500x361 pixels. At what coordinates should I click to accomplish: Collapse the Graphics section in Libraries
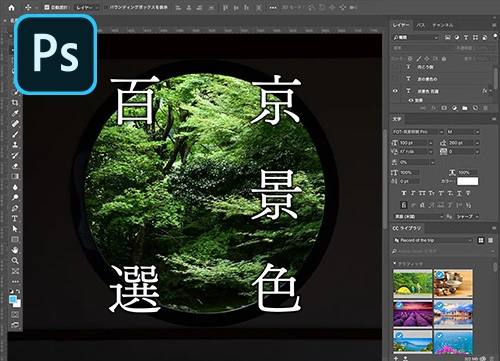(395, 263)
